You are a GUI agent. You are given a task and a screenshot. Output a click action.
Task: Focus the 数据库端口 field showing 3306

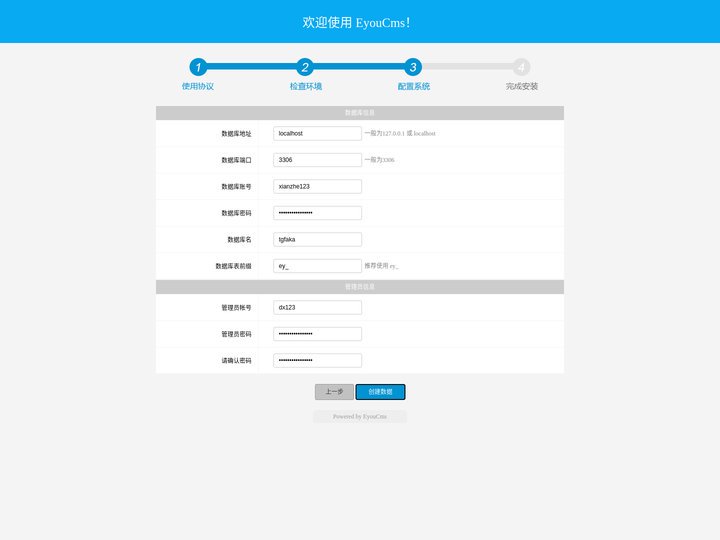317,160
